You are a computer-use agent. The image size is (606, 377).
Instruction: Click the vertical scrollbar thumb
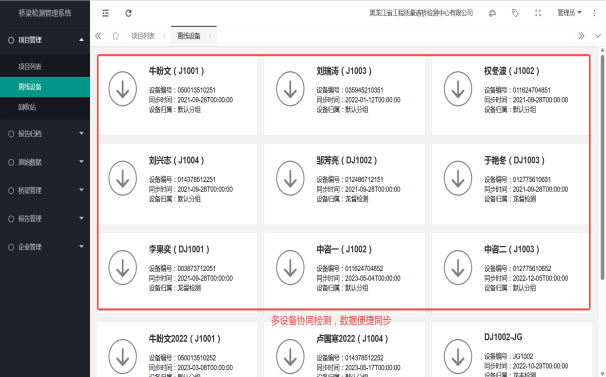(x=602, y=167)
